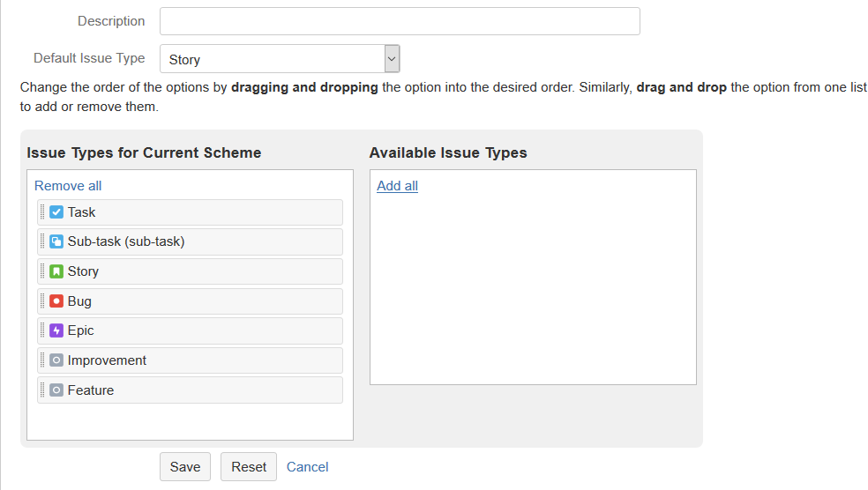Image resolution: width=868 pixels, height=490 pixels.
Task: Cancel editing the scheme
Action: (307, 467)
